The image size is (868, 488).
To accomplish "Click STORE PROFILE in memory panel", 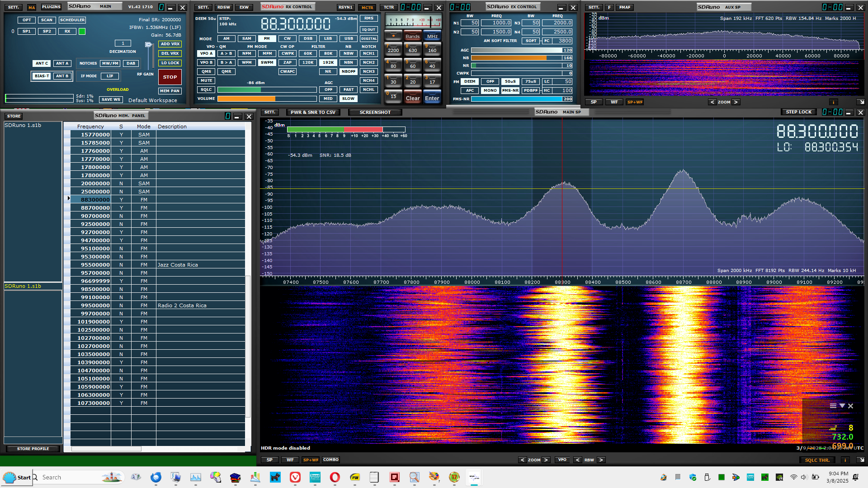I will coord(33,449).
